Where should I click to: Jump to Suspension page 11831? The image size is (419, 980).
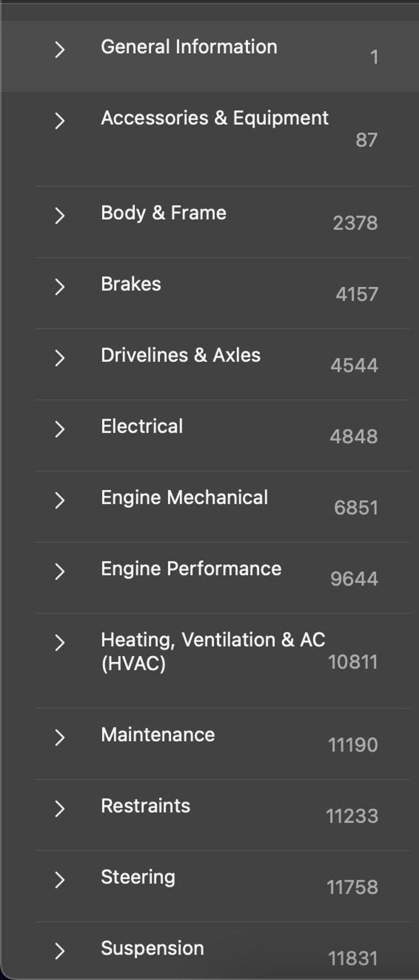click(353, 958)
